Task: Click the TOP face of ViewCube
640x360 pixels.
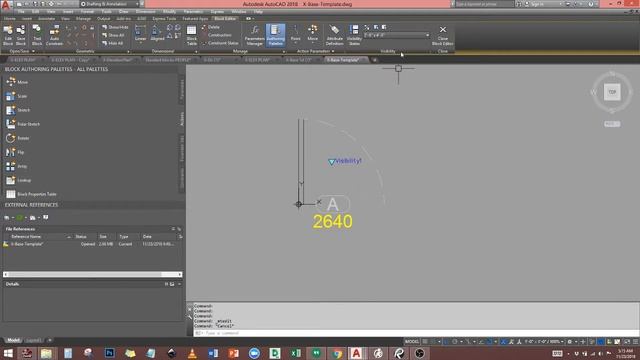Action: (612, 92)
